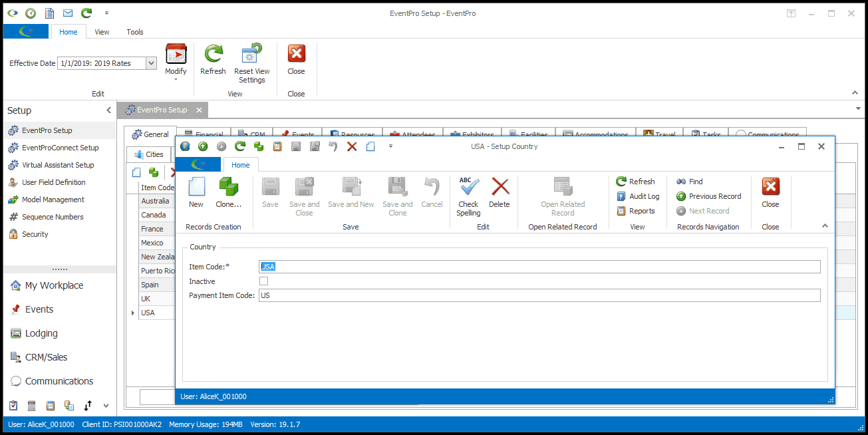Click the Delete button in the Edit ribbon group
868x435 pixels.
[x=500, y=193]
